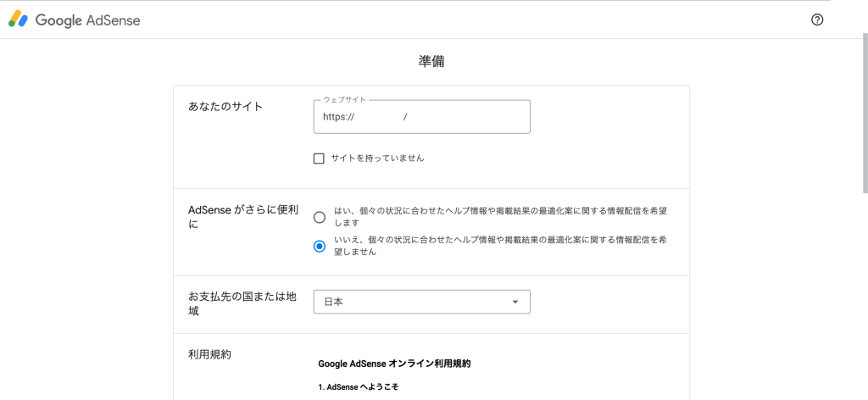Click the はい、個々の状況 option text
Image resolution: width=868 pixels, height=400 pixels.
(x=500, y=217)
